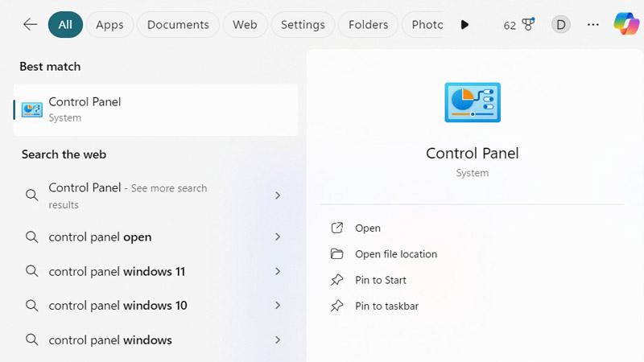This screenshot has height=362, width=644.
Task: Expand 'Control Panel - See more search results' chevron
Action: tap(278, 195)
